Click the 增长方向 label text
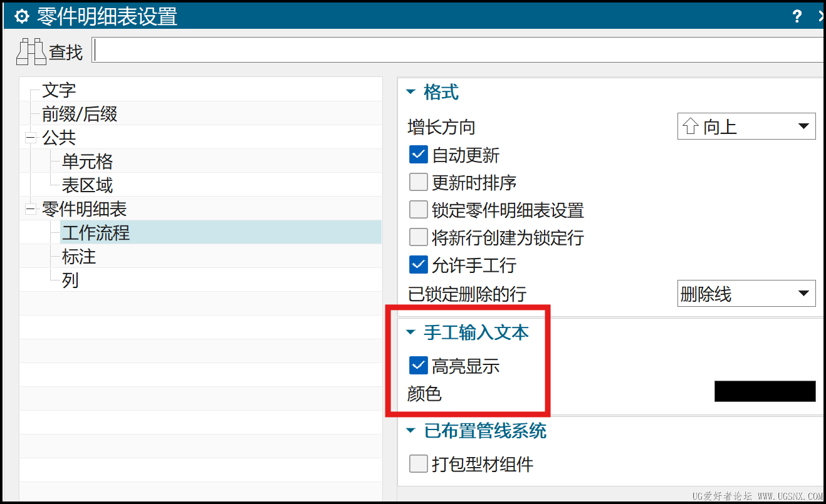 [441, 127]
